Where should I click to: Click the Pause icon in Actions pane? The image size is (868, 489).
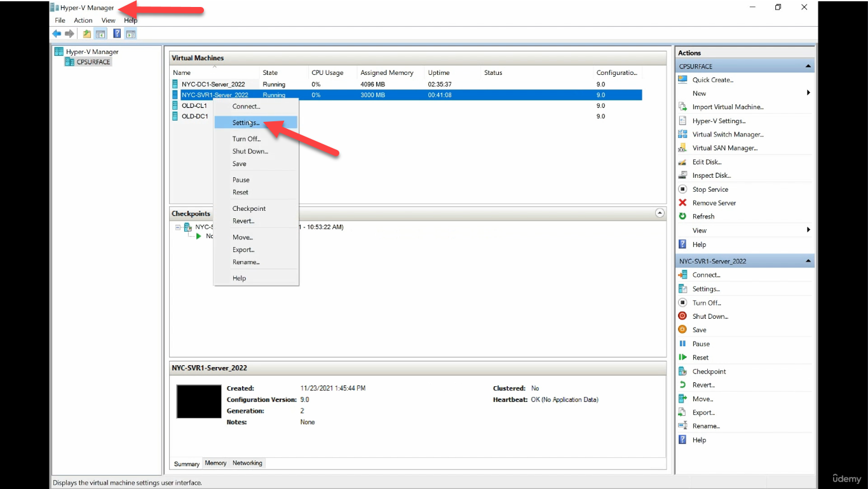(682, 344)
